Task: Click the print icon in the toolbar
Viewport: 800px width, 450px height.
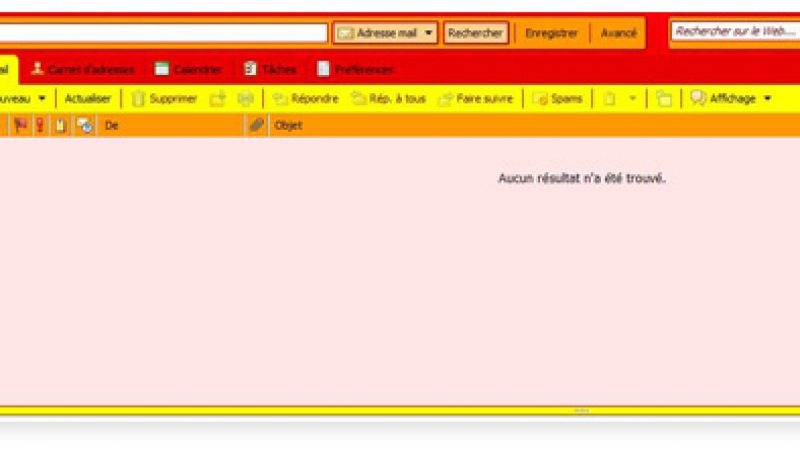Action: click(x=245, y=98)
